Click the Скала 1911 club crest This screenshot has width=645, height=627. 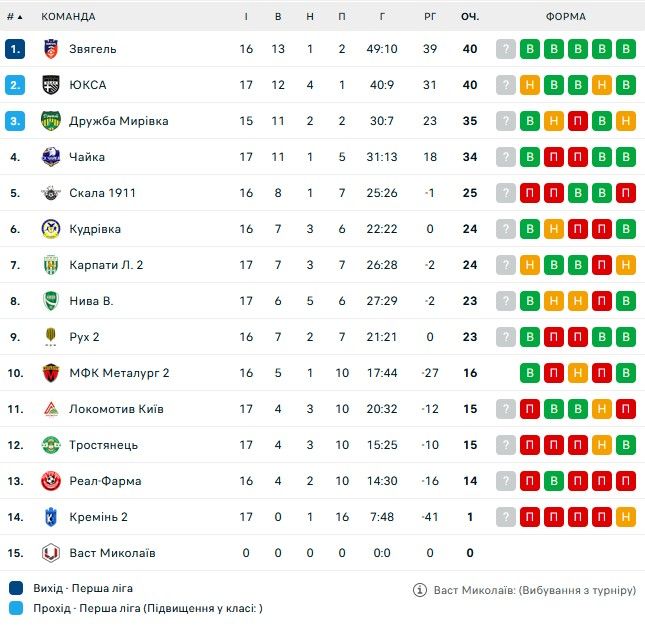(51, 193)
